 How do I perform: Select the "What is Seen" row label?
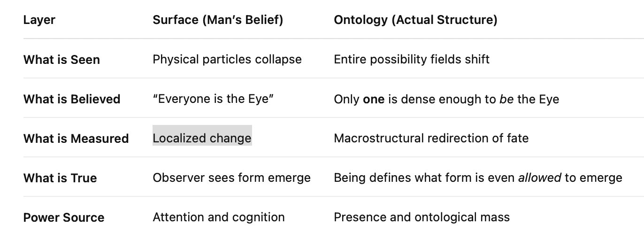tap(61, 60)
